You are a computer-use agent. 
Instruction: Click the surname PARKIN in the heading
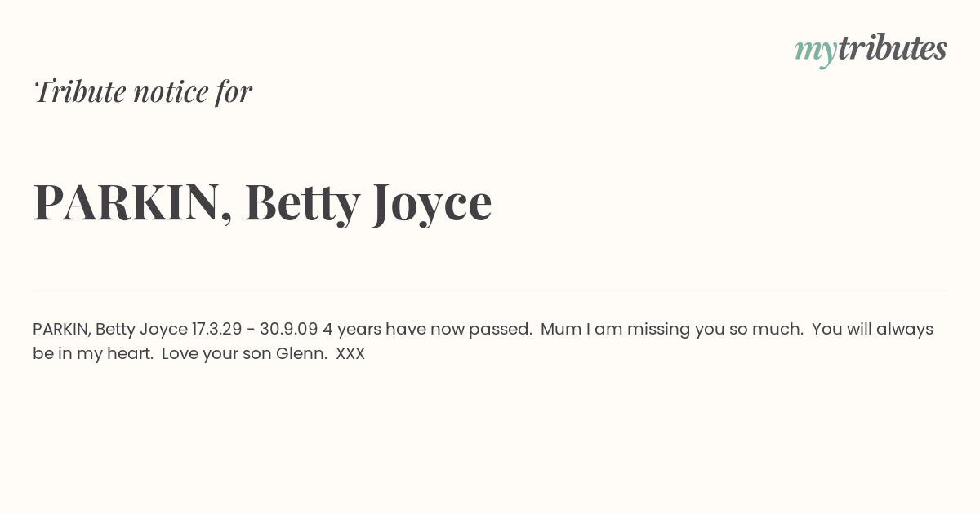point(127,202)
